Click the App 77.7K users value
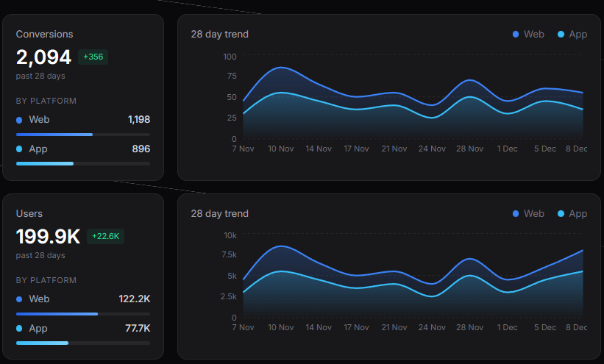 click(138, 328)
